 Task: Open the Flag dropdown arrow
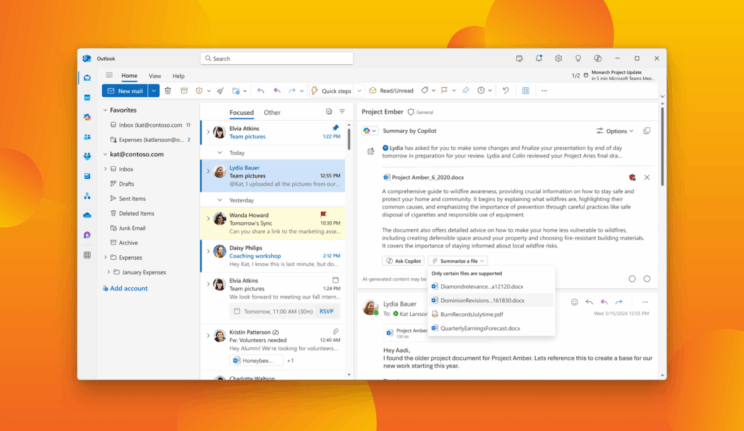pos(454,91)
